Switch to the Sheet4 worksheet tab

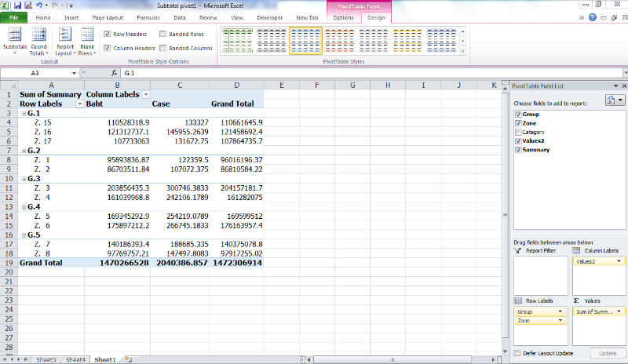coord(75,359)
